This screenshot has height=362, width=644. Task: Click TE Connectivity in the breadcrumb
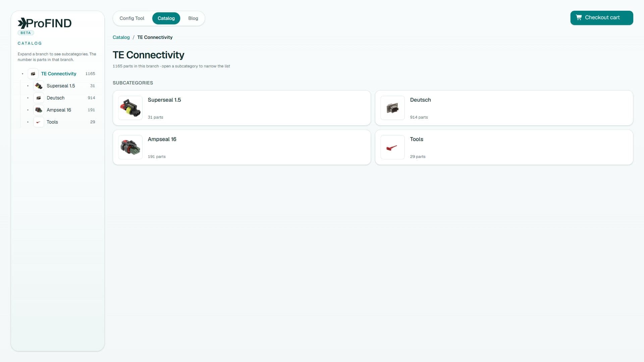click(x=155, y=37)
